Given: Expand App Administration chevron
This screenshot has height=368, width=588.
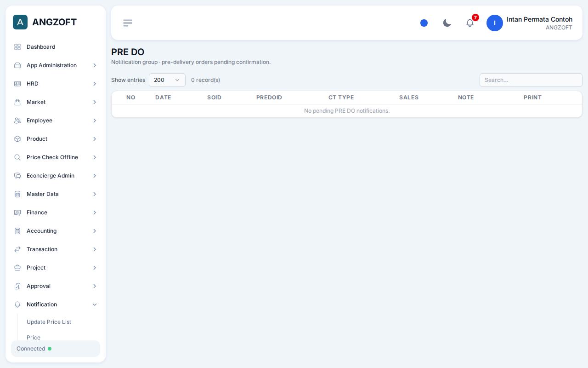Looking at the screenshot, I should pos(95,65).
